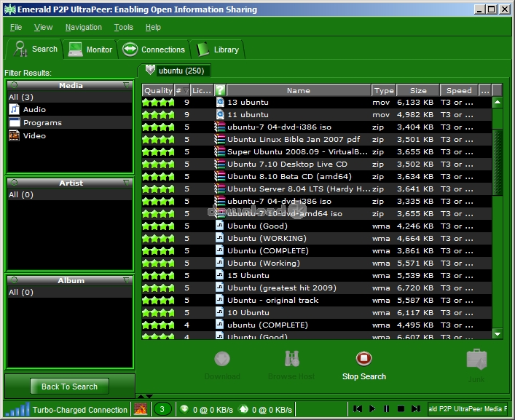This screenshot has height=420, width=515.
Task: Sort results by Name column
Action: (x=299, y=90)
